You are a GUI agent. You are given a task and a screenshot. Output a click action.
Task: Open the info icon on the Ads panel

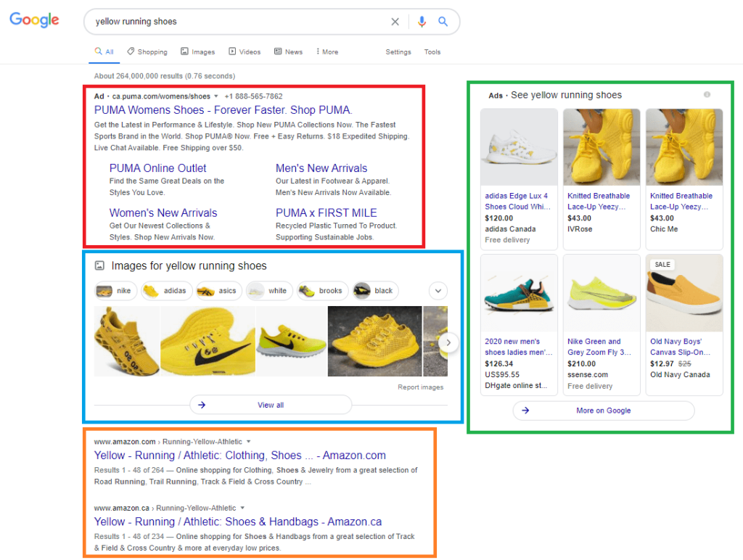(x=707, y=95)
